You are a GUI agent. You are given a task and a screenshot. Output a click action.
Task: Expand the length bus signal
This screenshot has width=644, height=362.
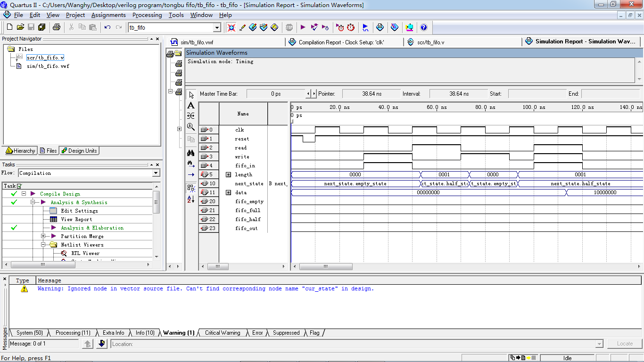229,174
